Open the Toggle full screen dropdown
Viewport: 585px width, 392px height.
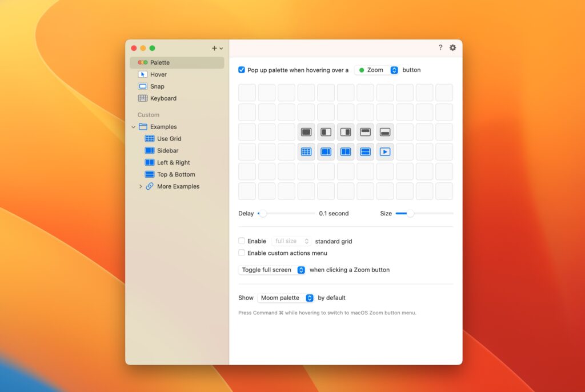point(272,270)
